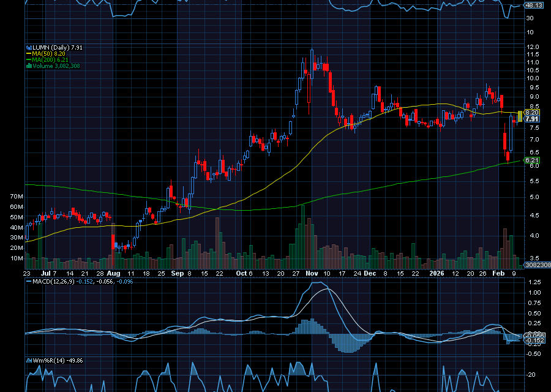Click the Wm%R mountain icon in the bottom pane
The image size is (551, 392).
[x=29, y=360]
